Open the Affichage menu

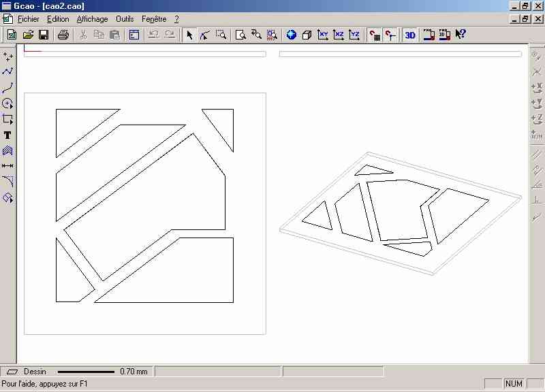92,19
